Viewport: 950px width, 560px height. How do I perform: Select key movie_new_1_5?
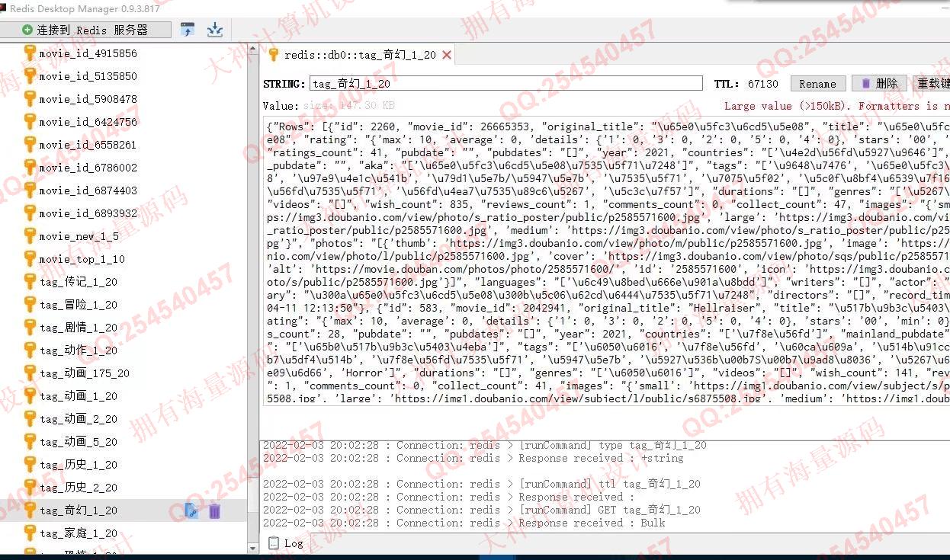click(79, 236)
